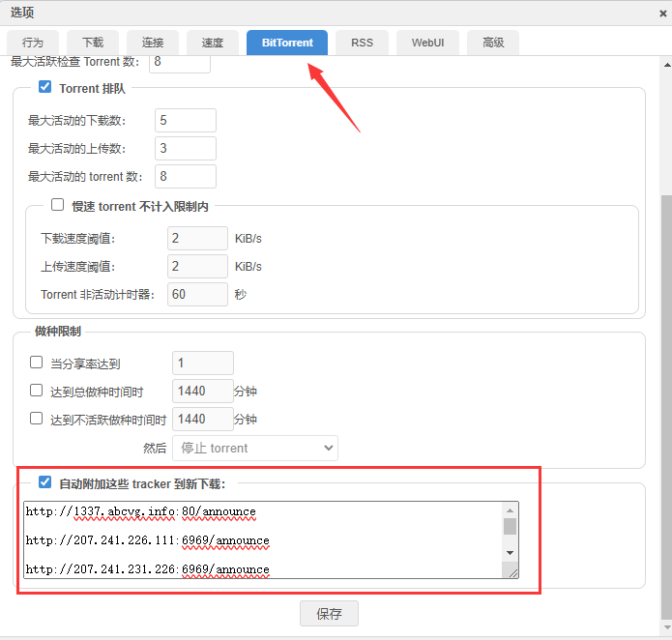Enable 慢速 torrent 不计入限制内 checkbox

click(57, 205)
